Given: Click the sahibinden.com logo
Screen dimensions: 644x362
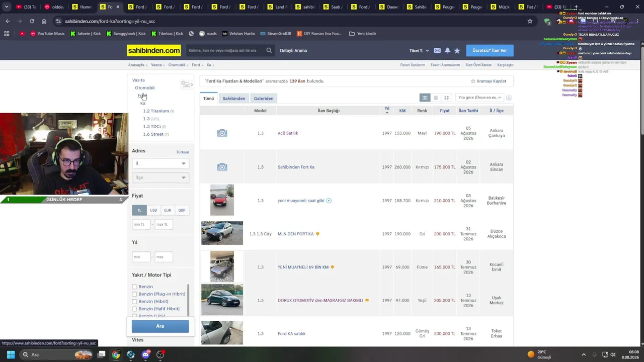Looking at the screenshot, I should click(x=154, y=50).
